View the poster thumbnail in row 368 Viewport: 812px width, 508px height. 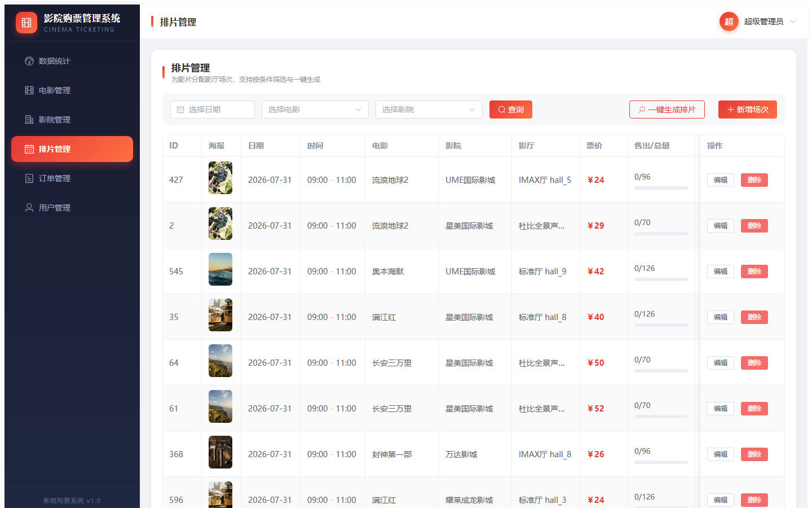pyautogui.click(x=220, y=452)
